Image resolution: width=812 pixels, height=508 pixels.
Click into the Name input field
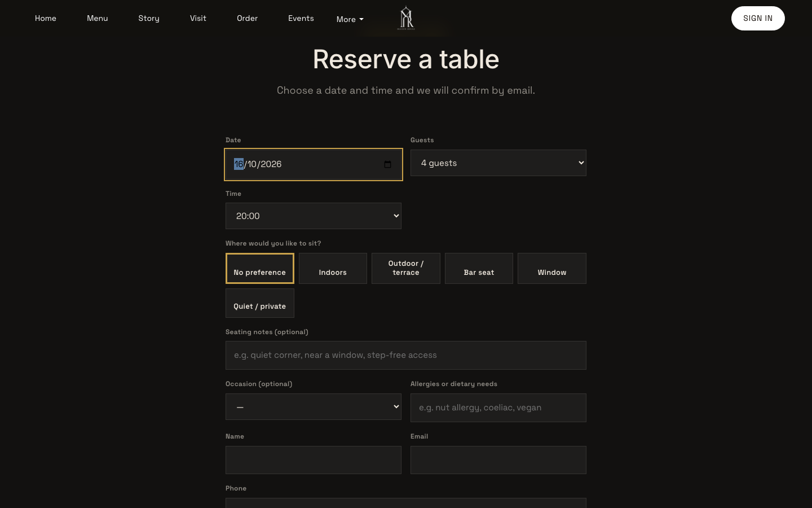point(314,460)
